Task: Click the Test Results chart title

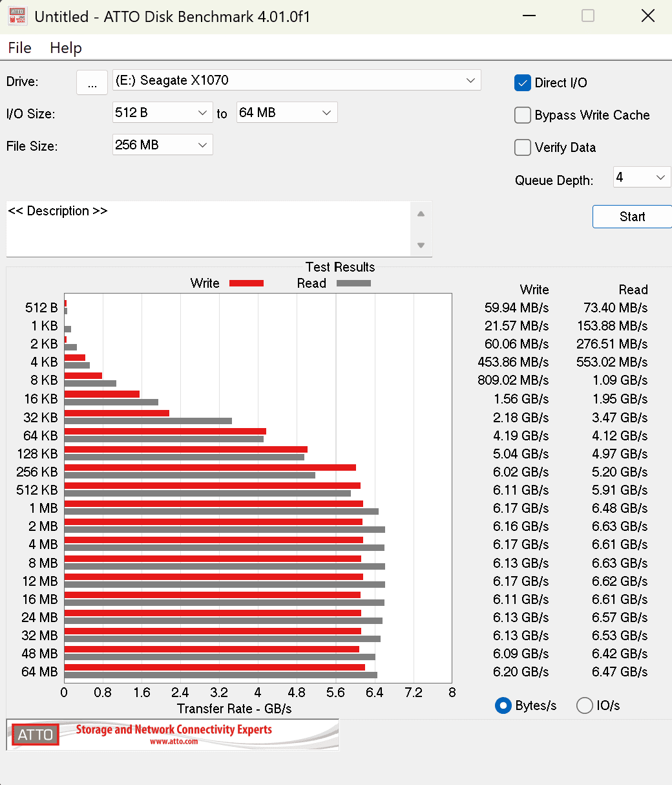Action: [340, 267]
